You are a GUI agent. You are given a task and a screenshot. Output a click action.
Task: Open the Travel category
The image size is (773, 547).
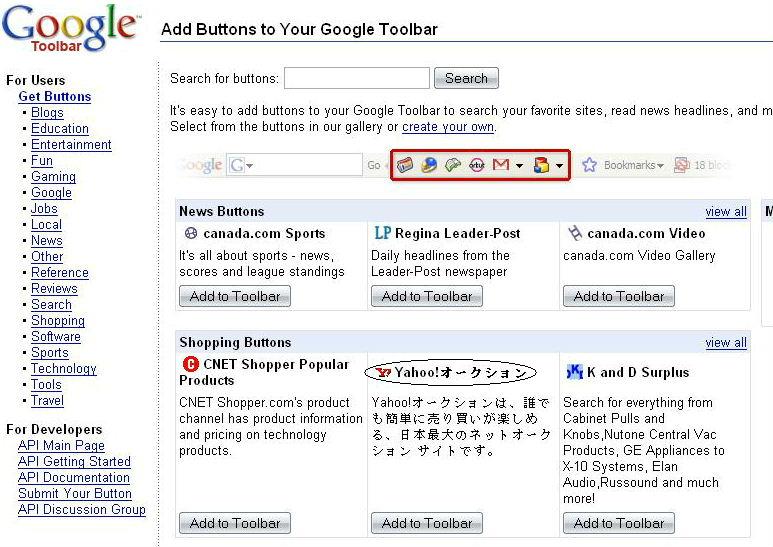pos(47,401)
